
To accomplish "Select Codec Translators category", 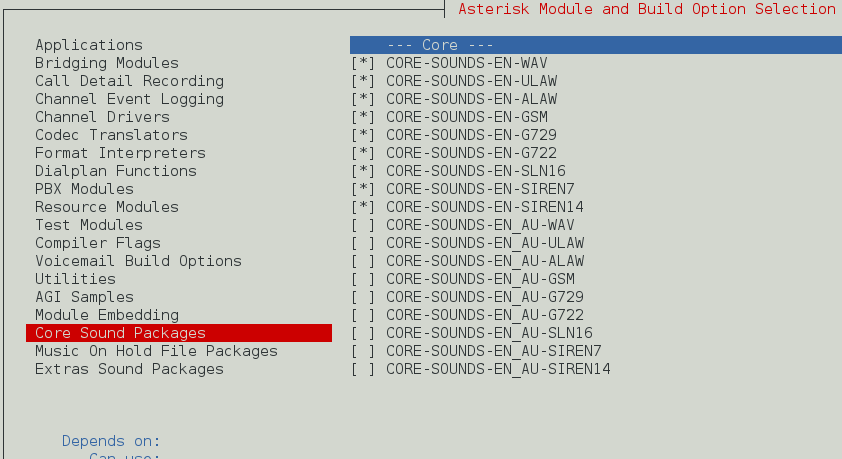I will [x=111, y=135].
